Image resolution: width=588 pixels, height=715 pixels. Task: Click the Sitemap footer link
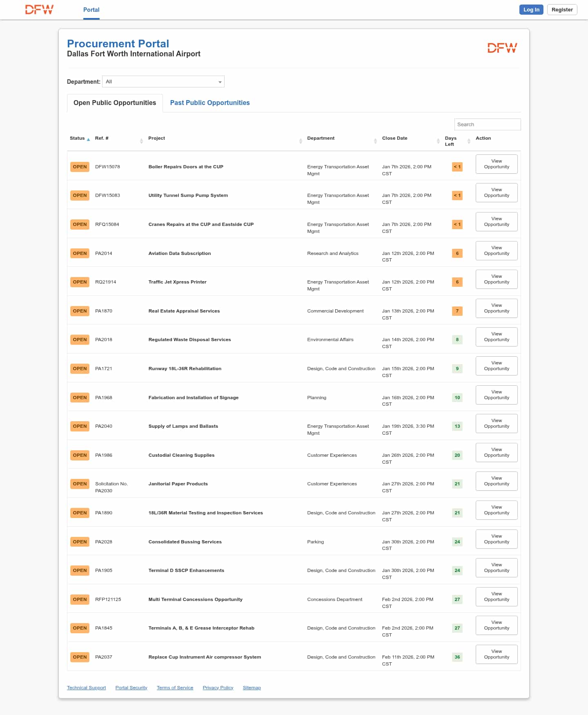252,688
